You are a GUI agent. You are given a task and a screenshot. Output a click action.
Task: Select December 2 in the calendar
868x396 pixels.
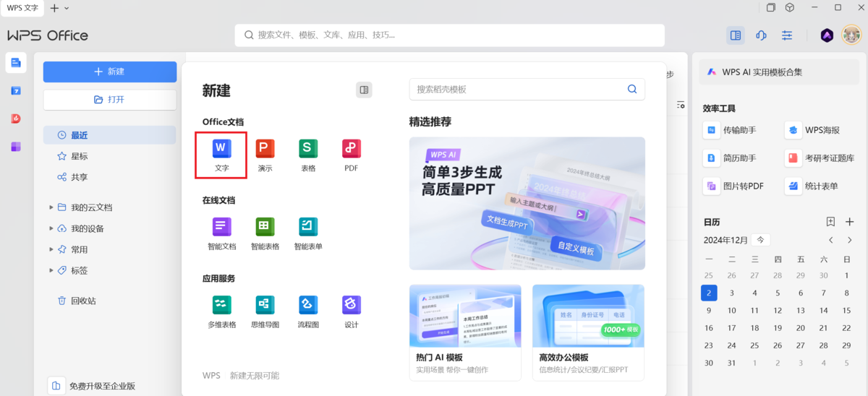(x=709, y=293)
